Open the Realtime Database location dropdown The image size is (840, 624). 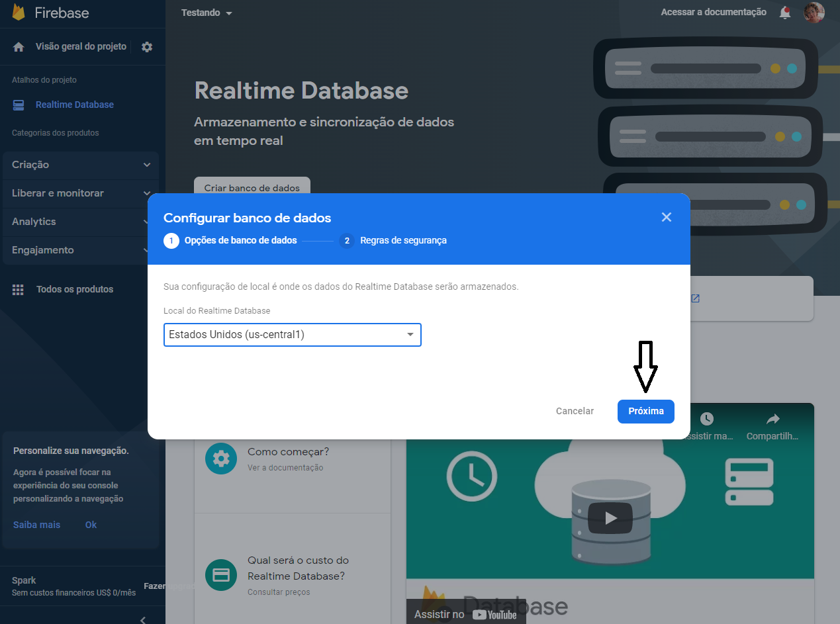tap(293, 335)
